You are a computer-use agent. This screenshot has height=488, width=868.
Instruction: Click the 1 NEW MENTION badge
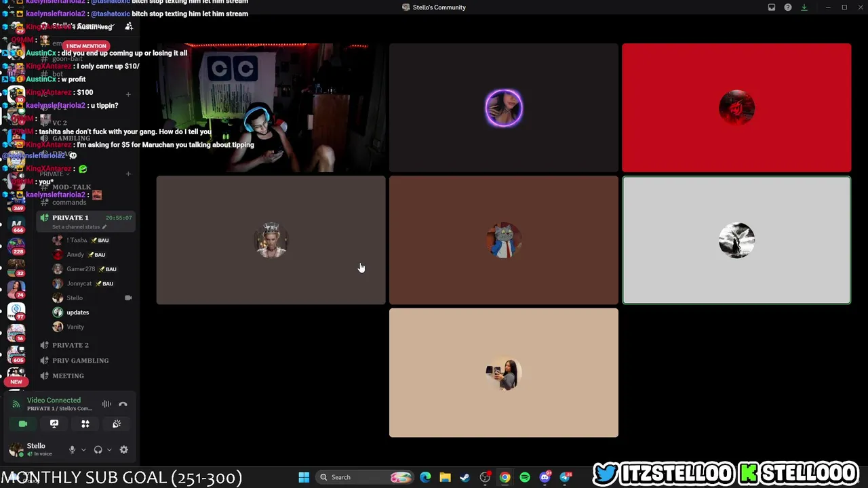coord(86,45)
